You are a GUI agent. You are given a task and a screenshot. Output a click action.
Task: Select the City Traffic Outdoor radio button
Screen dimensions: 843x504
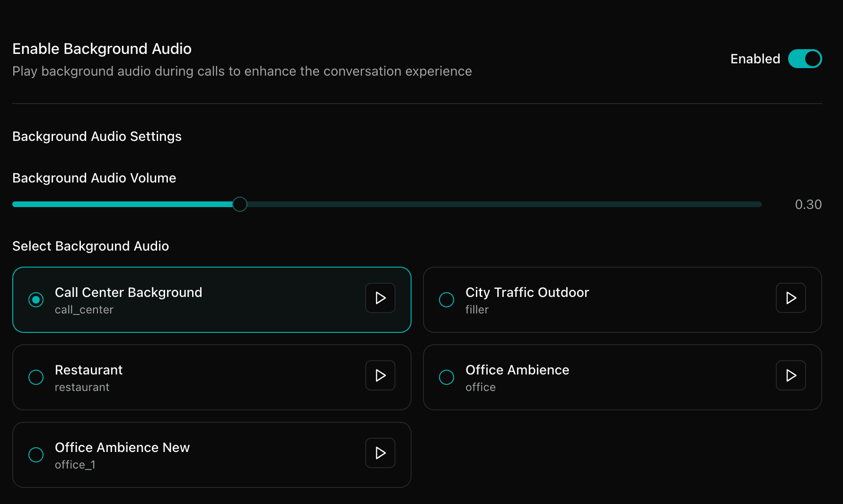click(446, 300)
